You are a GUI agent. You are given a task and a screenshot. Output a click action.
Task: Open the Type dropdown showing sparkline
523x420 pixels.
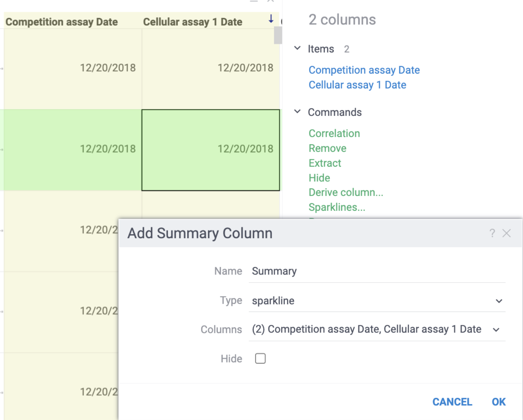[x=499, y=301]
